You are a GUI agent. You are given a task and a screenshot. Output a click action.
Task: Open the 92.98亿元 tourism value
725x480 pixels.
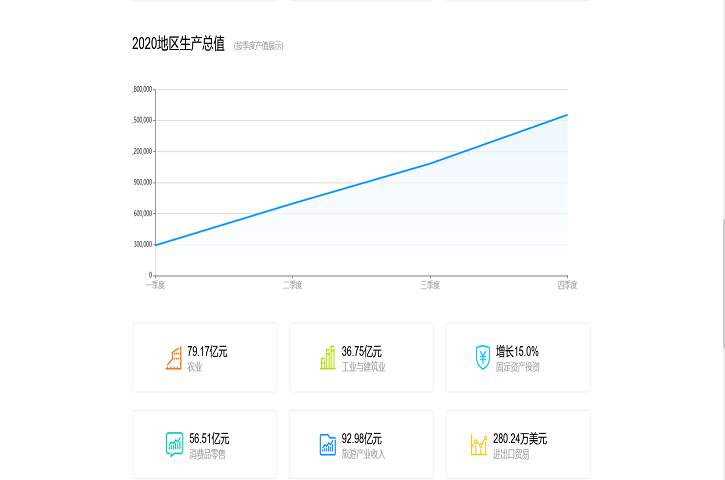tap(362, 438)
